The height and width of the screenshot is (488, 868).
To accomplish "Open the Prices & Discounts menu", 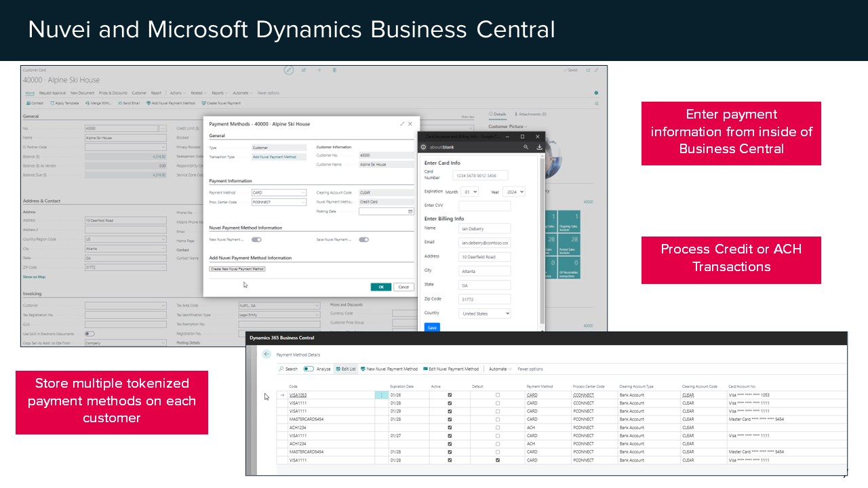I will point(113,93).
